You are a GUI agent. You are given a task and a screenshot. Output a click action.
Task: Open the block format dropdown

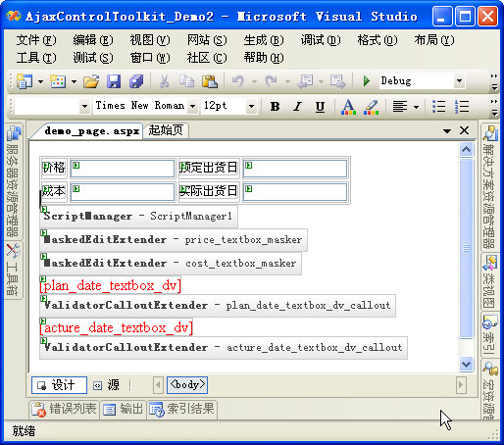84,106
